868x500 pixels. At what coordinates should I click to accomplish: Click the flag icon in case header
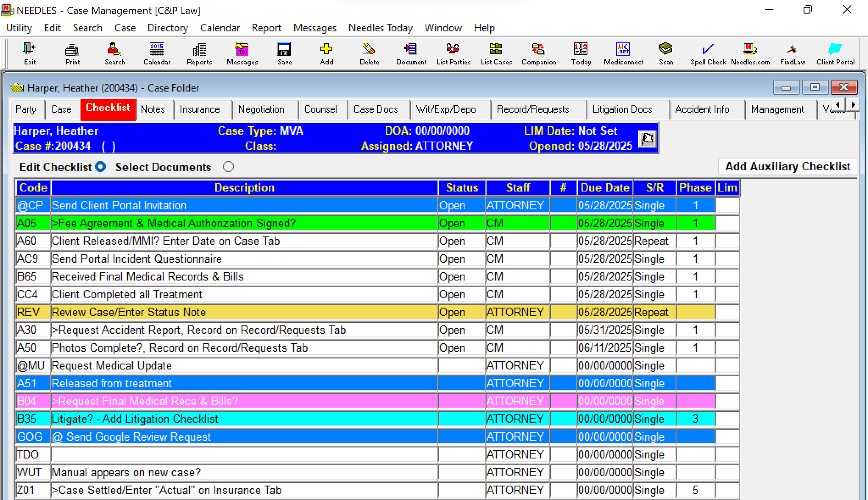(x=647, y=139)
